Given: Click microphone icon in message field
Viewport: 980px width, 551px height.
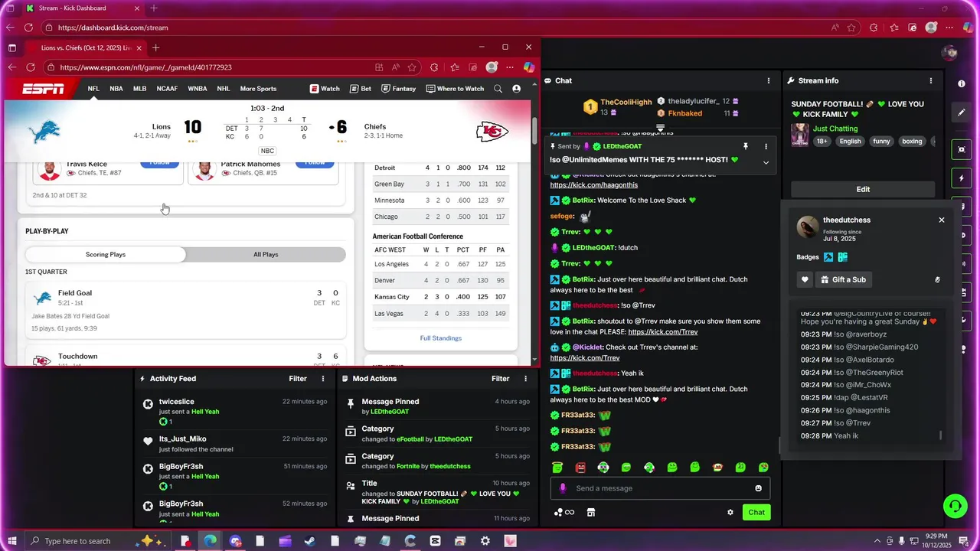Looking at the screenshot, I should [563, 488].
